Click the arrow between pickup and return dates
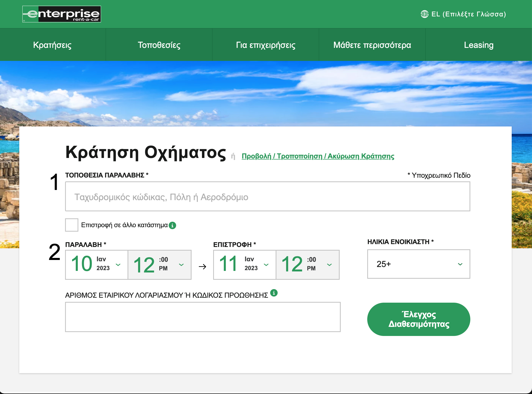This screenshot has height=394, width=532. [202, 266]
